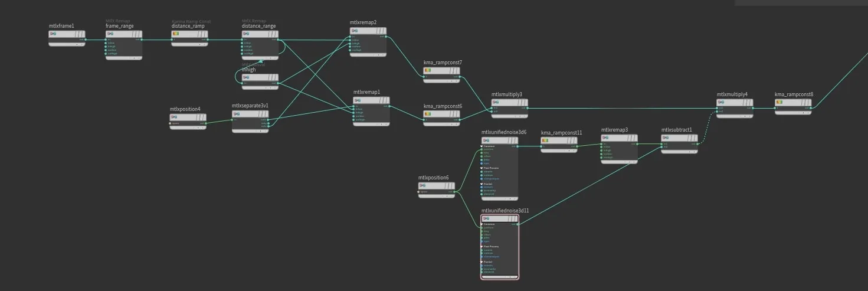Select the kma_rampconst7 ramp icon
This screenshot has height=291, width=868.
pyautogui.click(x=428, y=70)
